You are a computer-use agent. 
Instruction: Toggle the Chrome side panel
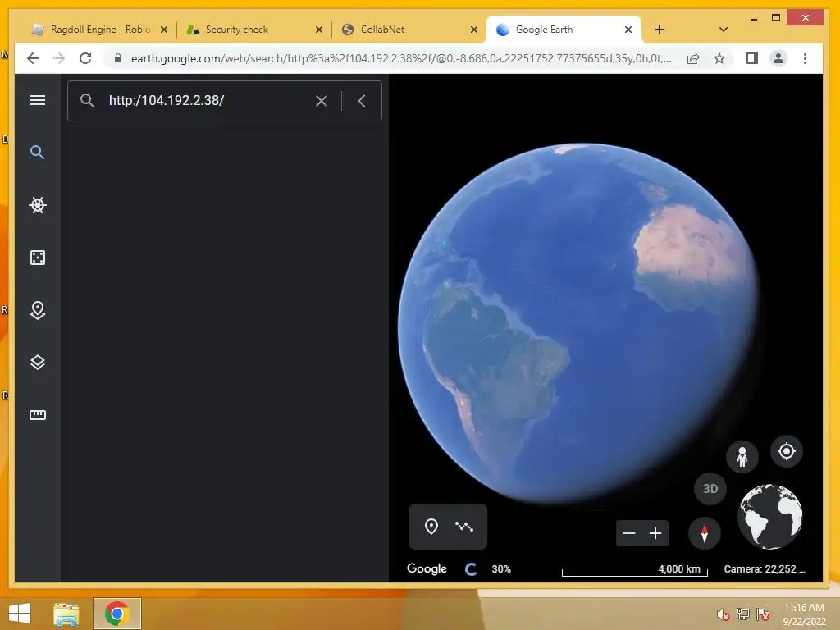pos(752,58)
